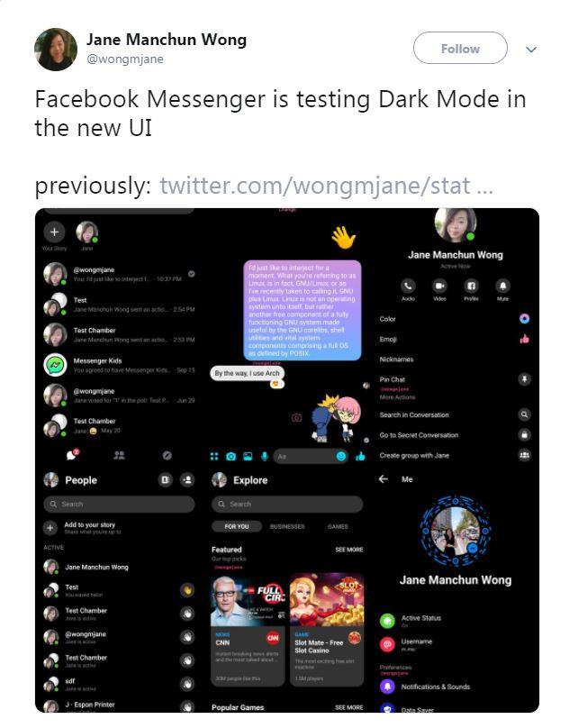Send a thumbs-up like in chat

click(x=360, y=457)
